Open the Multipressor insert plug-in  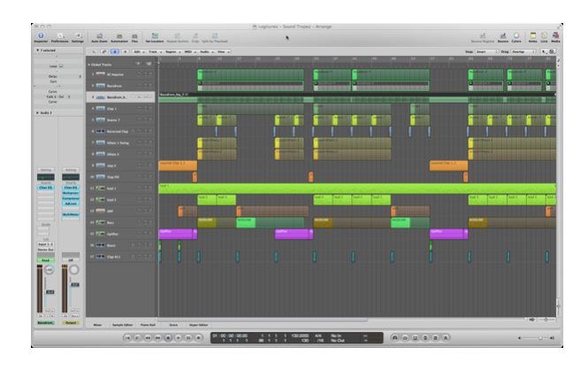(x=71, y=193)
